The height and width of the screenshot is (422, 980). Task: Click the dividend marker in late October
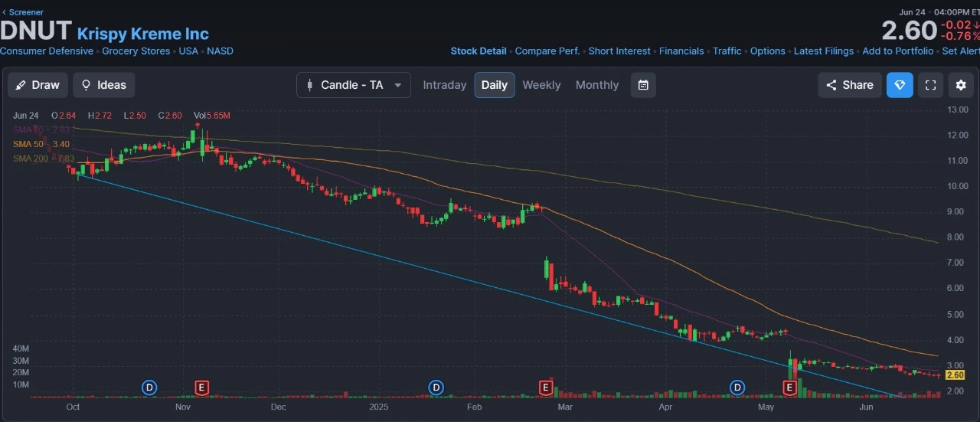[x=149, y=388]
